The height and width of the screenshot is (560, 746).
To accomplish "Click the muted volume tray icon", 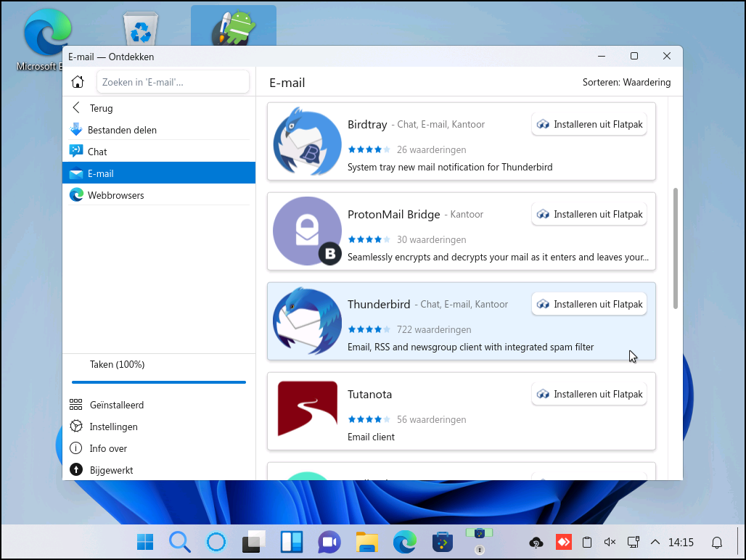I will 610,542.
